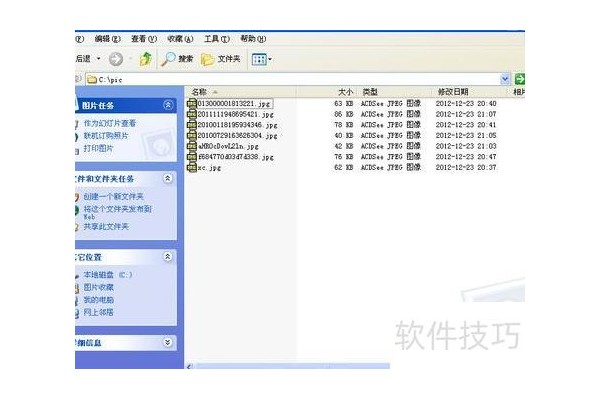Click file name 20100118195934346.jpg

238,125
